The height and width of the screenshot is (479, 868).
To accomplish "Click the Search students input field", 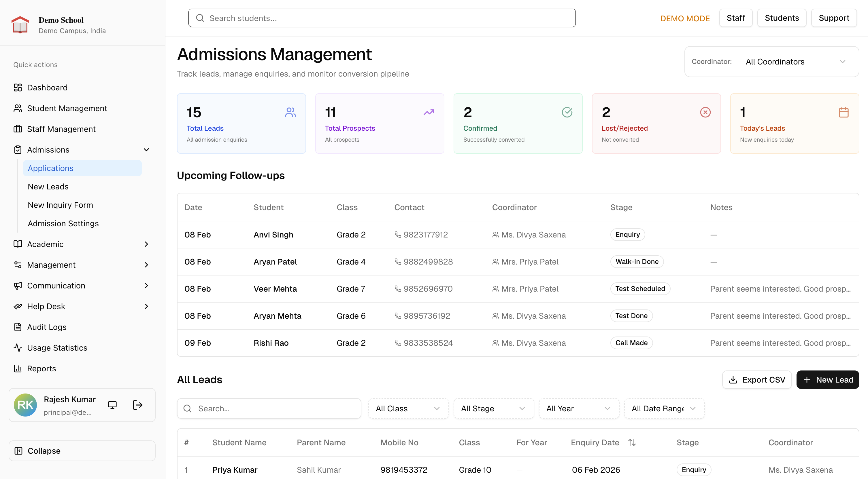I will pyautogui.click(x=382, y=18).
